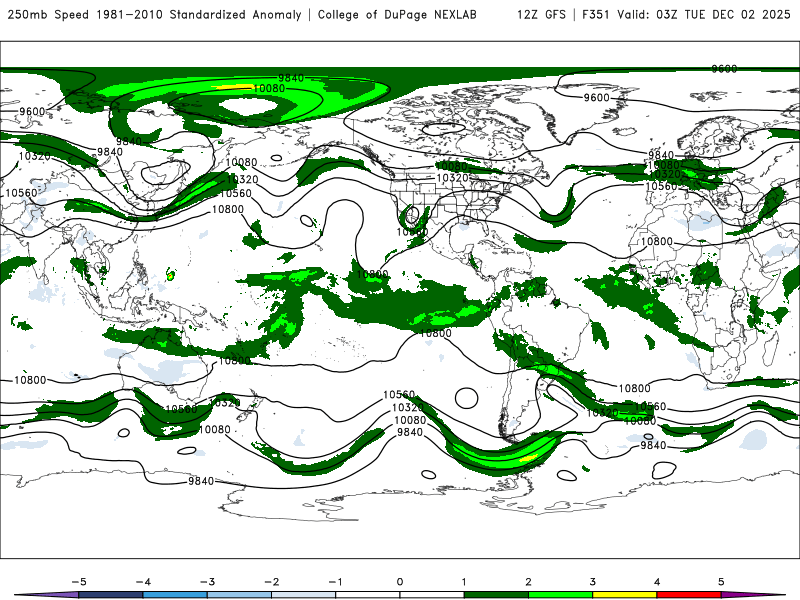Click the "3" tick label on the color scale
Image resolution: width=800 pixels, height=600 pixels.
(x=592, y=582)
